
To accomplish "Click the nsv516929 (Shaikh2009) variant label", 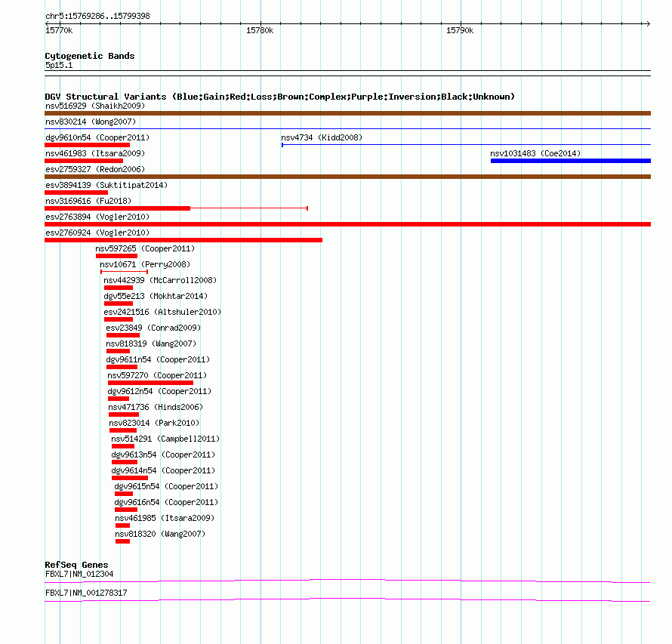I will click(95, 106).
